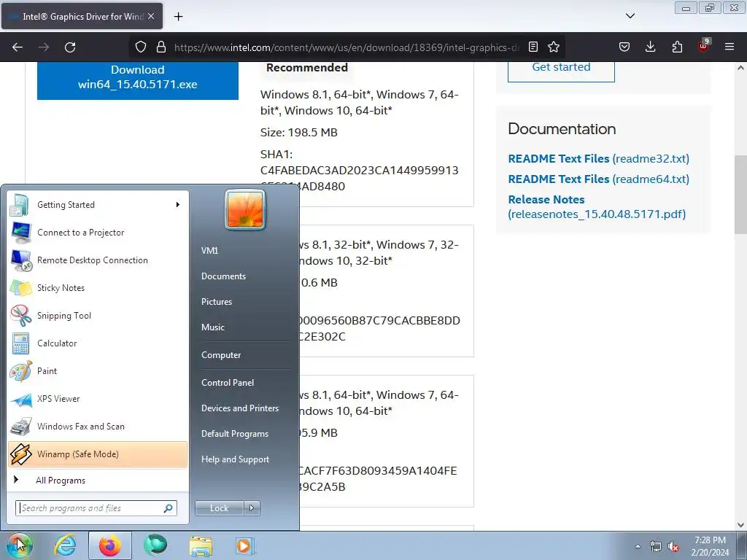The image size is (747, 560).
Task: Click the Firefox forward arrow
Action: pos(44,47)
